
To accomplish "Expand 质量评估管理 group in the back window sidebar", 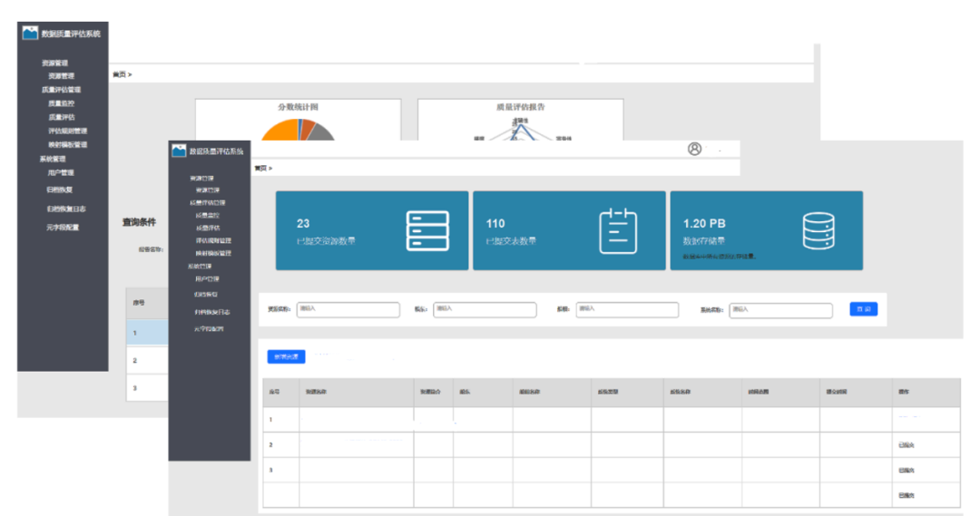I will pyautogui.click(x=61, y=90).
